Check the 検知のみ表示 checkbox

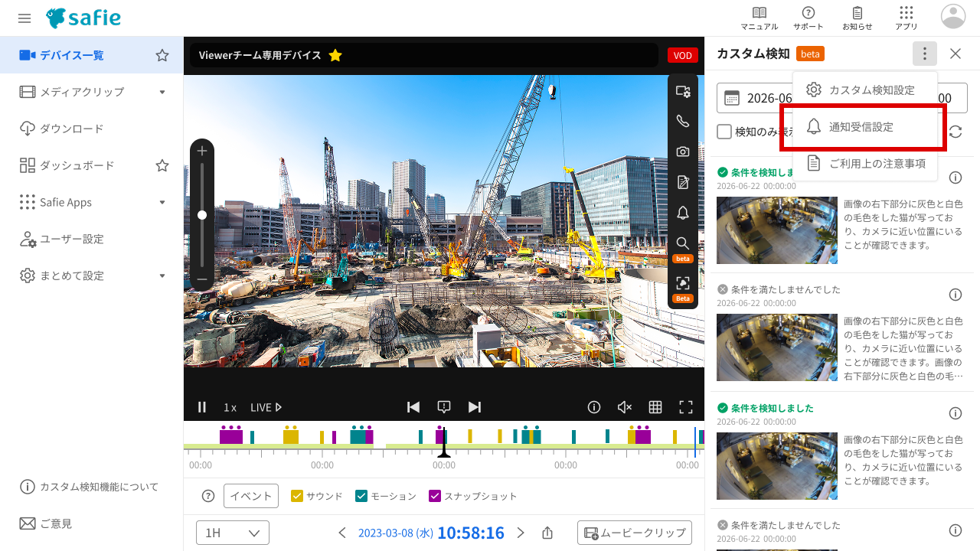[x=724, y=132]
